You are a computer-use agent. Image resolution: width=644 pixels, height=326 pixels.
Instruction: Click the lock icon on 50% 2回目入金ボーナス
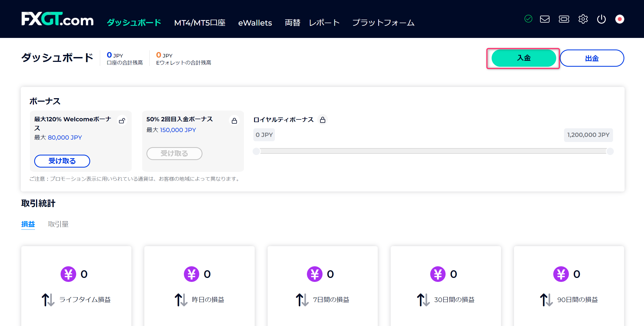click(234, 120)
